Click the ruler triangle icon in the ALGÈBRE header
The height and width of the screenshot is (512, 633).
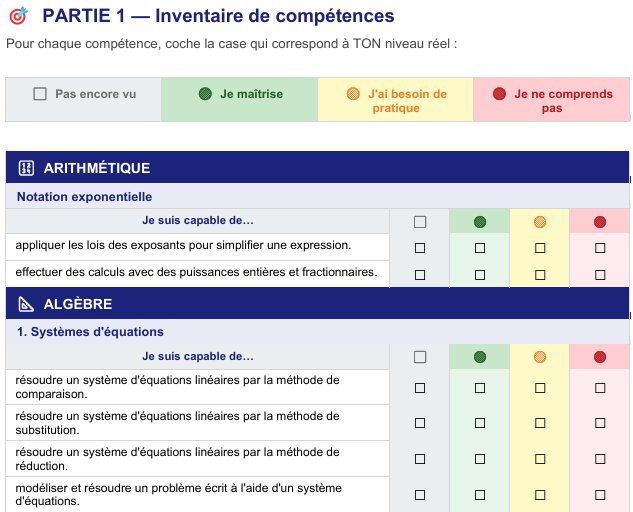(27, 304)
